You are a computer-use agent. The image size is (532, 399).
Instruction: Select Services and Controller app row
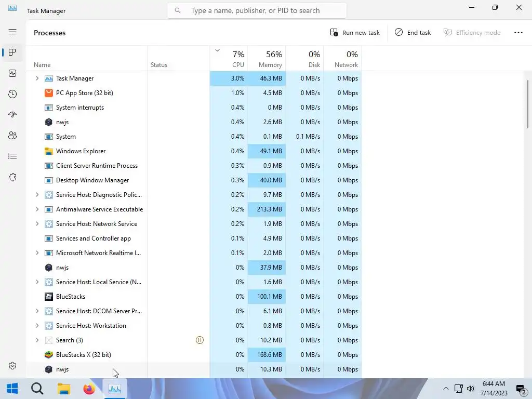point(193,238)
